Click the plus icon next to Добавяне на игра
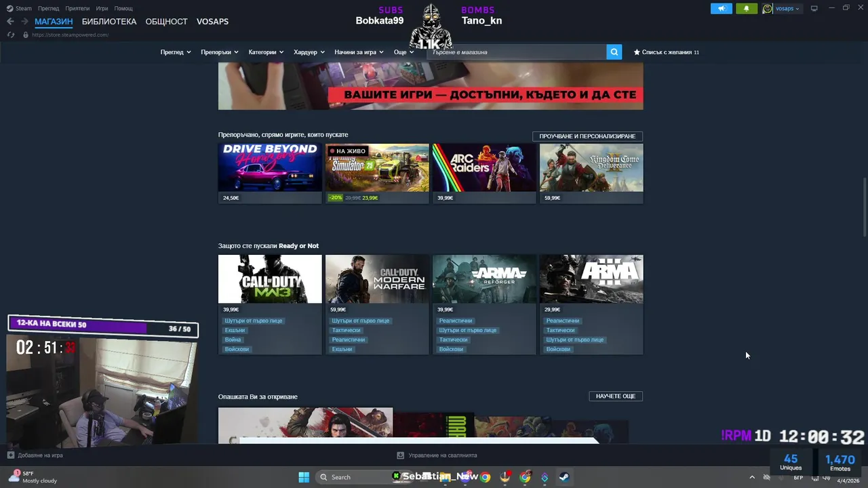The width and height of the screenshot is (868, 488). coord(10,455)
